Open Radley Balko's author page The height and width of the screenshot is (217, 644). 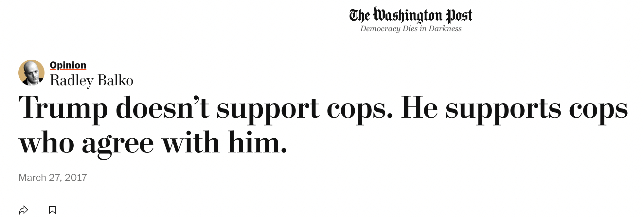92,81
